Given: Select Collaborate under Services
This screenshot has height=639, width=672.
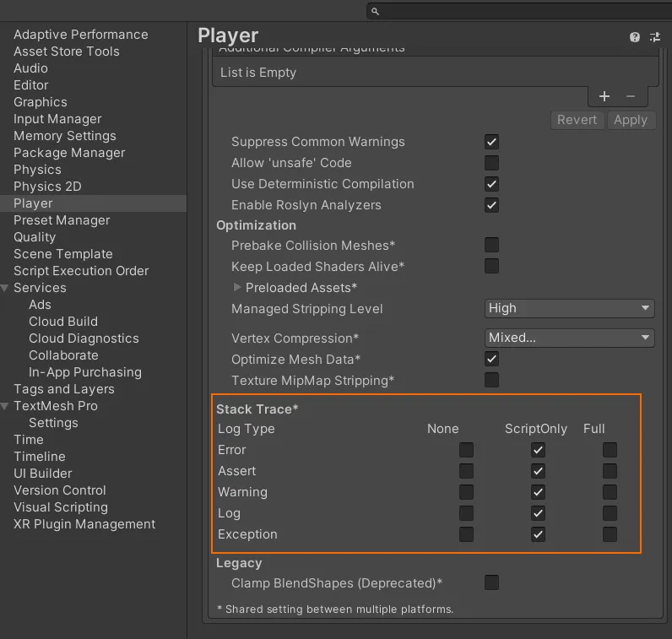Looking at the screenshot, I should (63, 355).
